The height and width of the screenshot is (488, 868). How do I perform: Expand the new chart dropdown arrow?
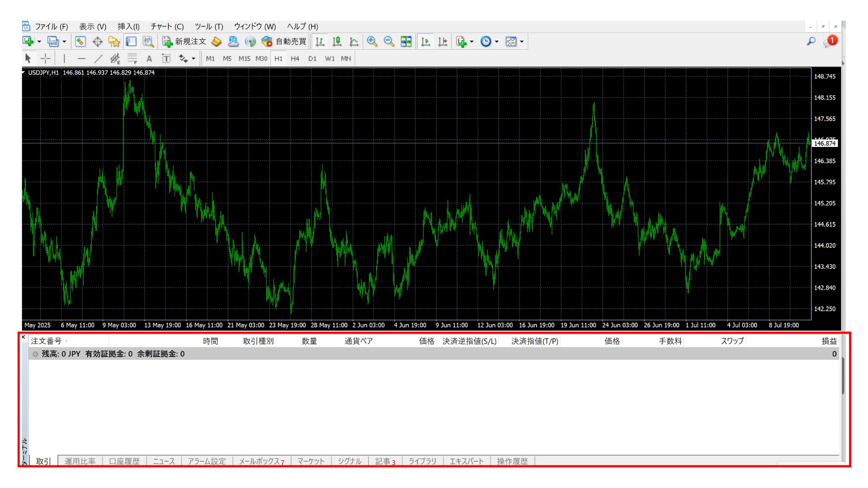tap(39, 42)
